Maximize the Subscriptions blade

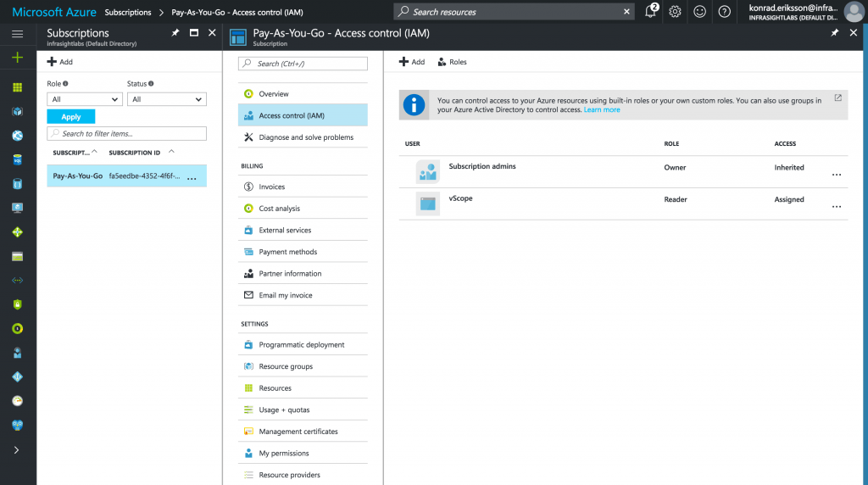tap(194, 33)
